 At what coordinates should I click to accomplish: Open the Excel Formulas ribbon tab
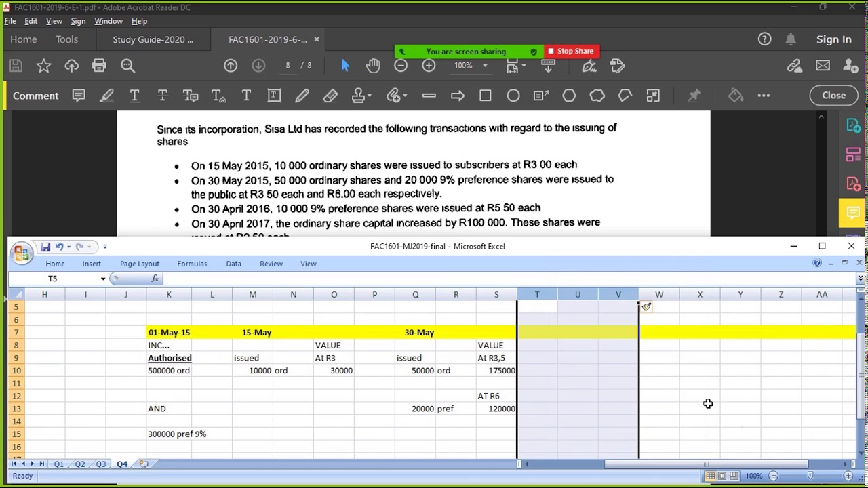coord(192,264)
